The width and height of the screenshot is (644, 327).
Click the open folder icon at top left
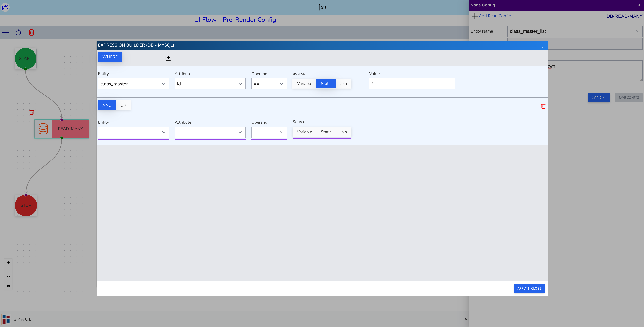(5, 7)
